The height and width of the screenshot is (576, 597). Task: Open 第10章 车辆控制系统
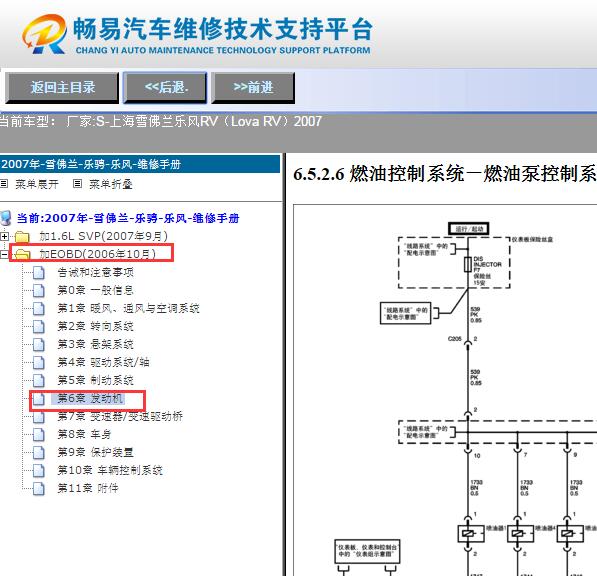(110, 470)
